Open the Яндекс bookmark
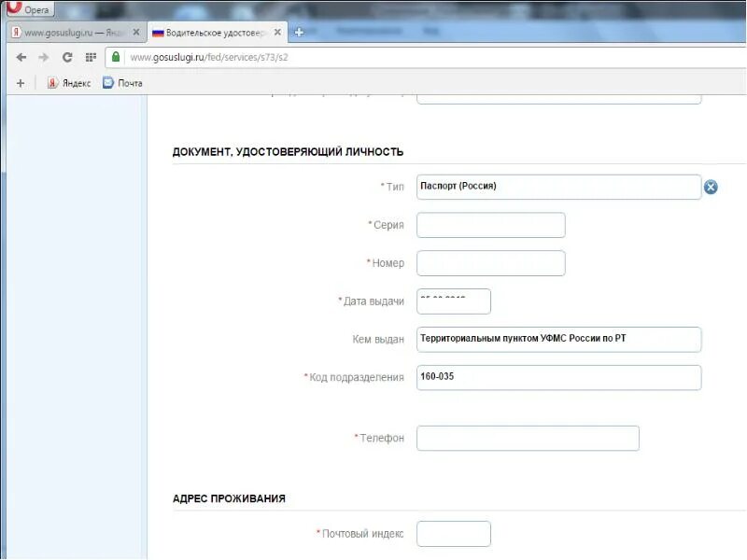Image resolution: width=747 pixels, height=560 pixels. 69,83
